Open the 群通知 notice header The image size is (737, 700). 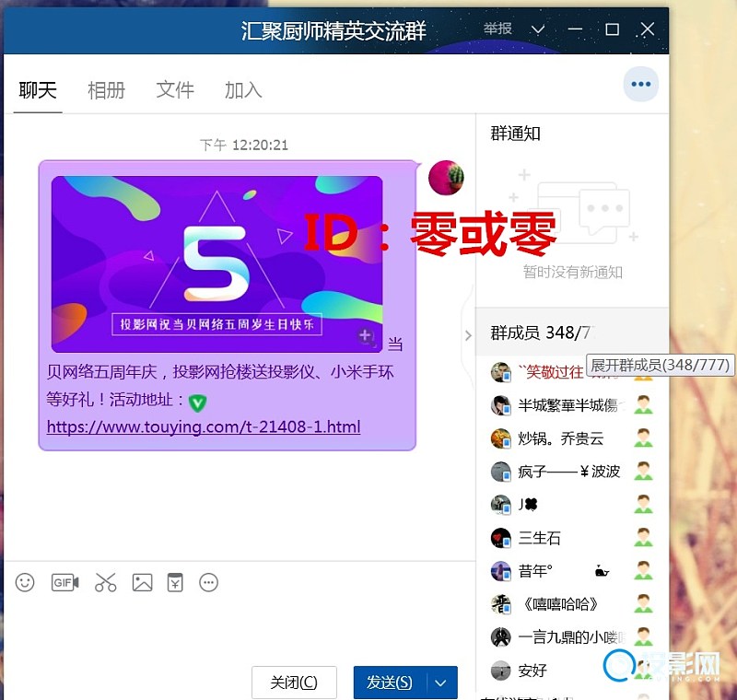[x=515, y=134]
